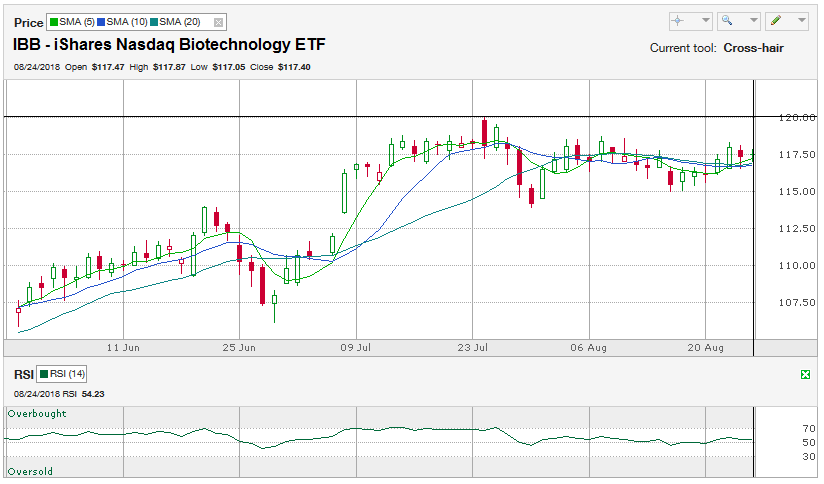Screen dimensions: 824x484
Task: Select the zoom magnifier tool icon
Action: pyautogui.click(x=727, y=21)
